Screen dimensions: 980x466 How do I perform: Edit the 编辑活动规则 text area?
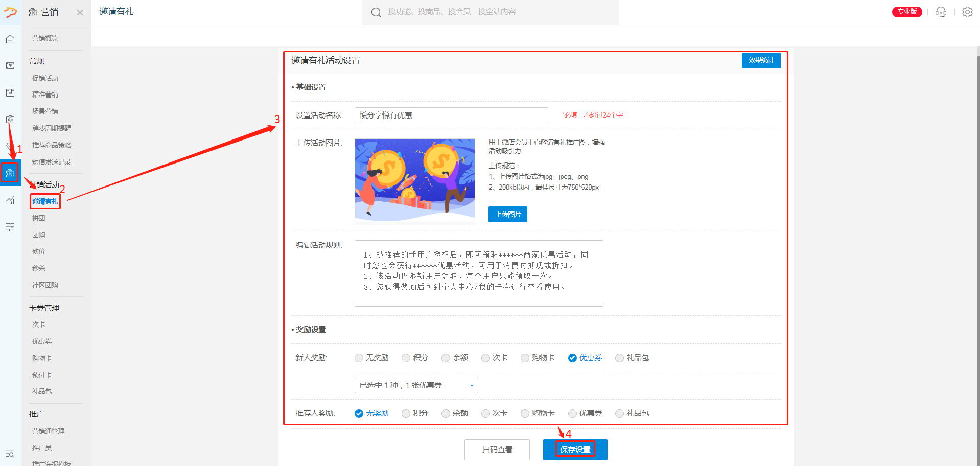(479, 273)
